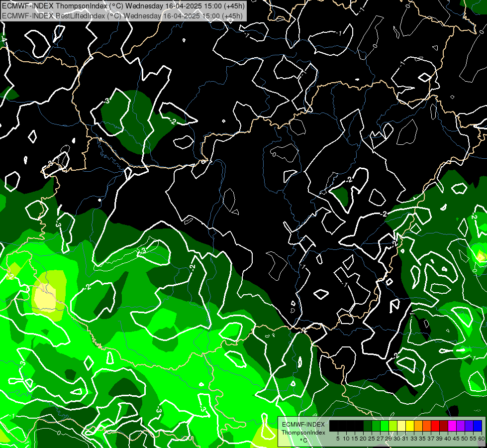
Task: Pick the orange-red 35–37 legend swatch
Action: pos(427,426)
